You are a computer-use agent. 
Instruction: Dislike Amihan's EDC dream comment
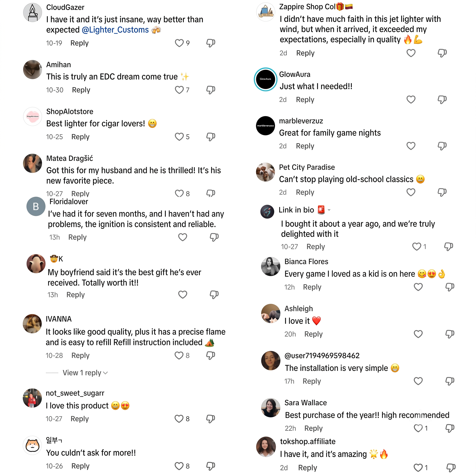[211, 90]
